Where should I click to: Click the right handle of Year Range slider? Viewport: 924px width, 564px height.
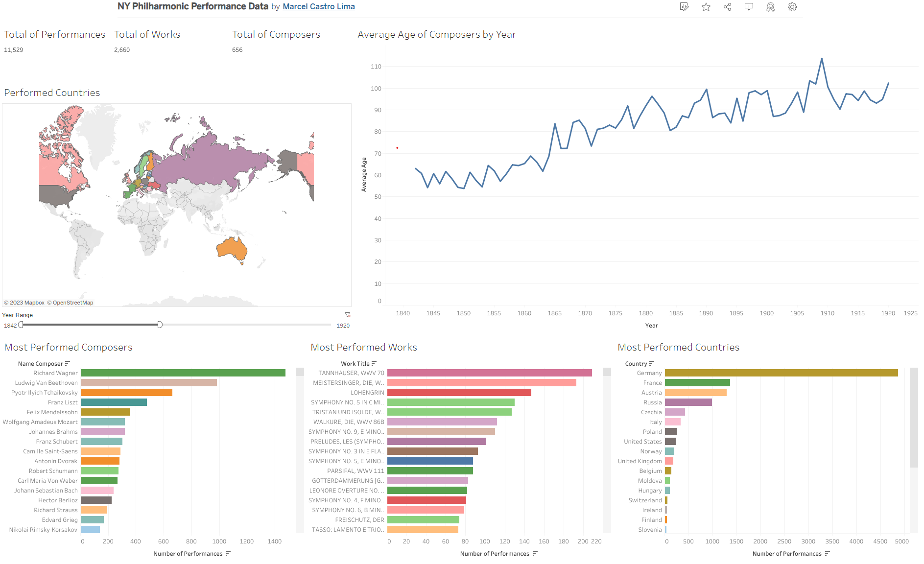point(160,325)
